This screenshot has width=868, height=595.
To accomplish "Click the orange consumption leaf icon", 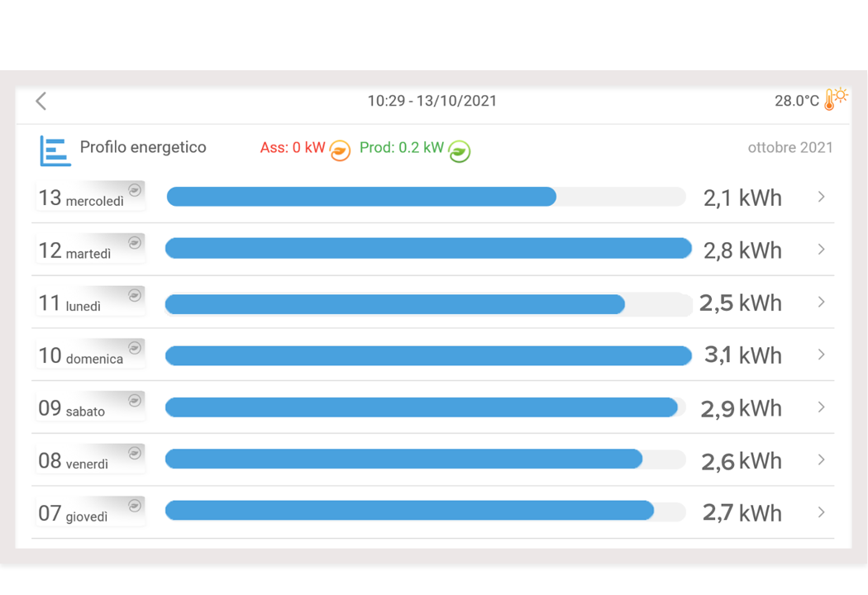I will [x=340, y=150].
